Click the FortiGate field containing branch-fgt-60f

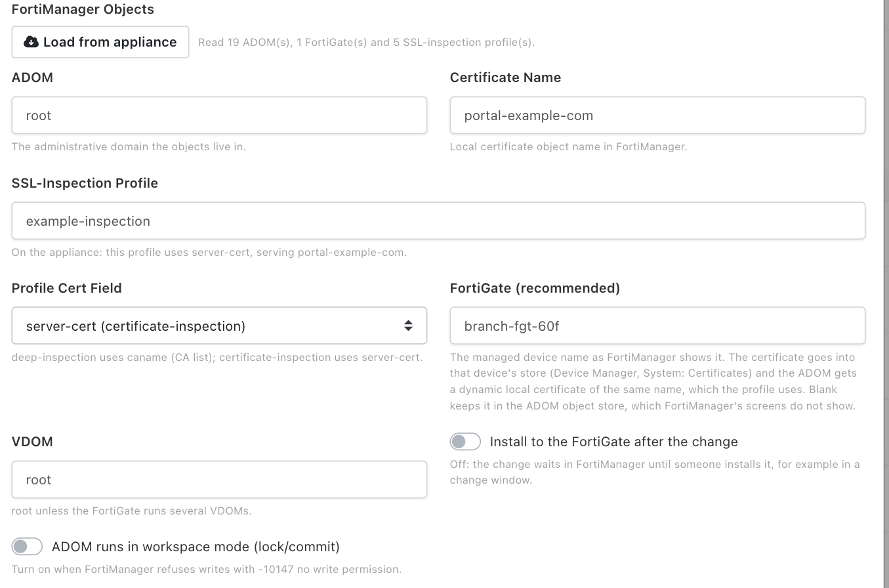pos(657,325)
